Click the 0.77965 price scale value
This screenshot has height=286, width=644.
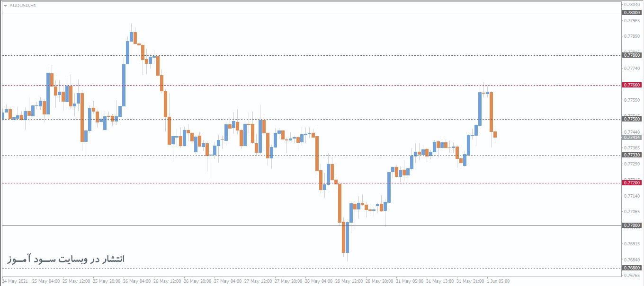click(x=633, y=21)
